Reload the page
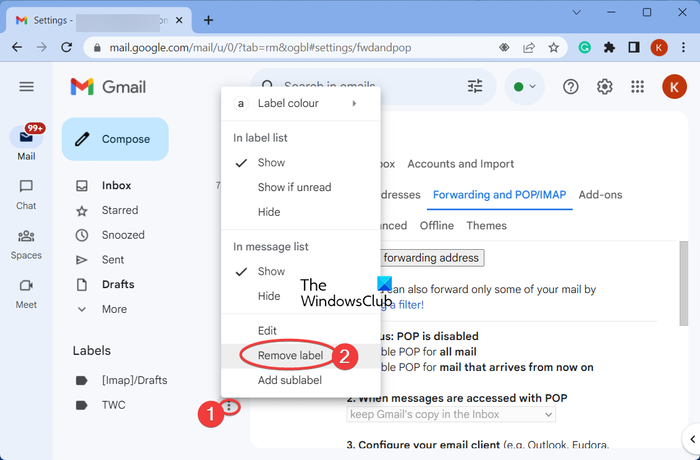700x460 pixels. tap(67, 47)
